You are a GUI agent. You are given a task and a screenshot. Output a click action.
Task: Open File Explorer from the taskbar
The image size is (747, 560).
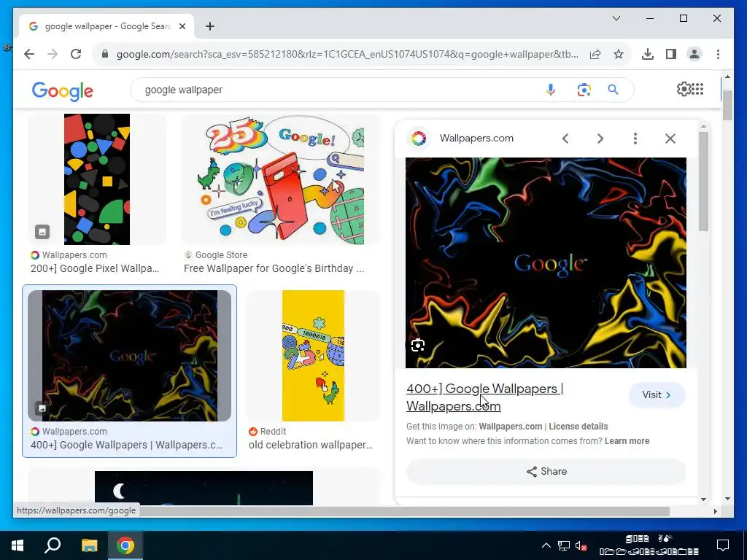click(x=89, y=545)
